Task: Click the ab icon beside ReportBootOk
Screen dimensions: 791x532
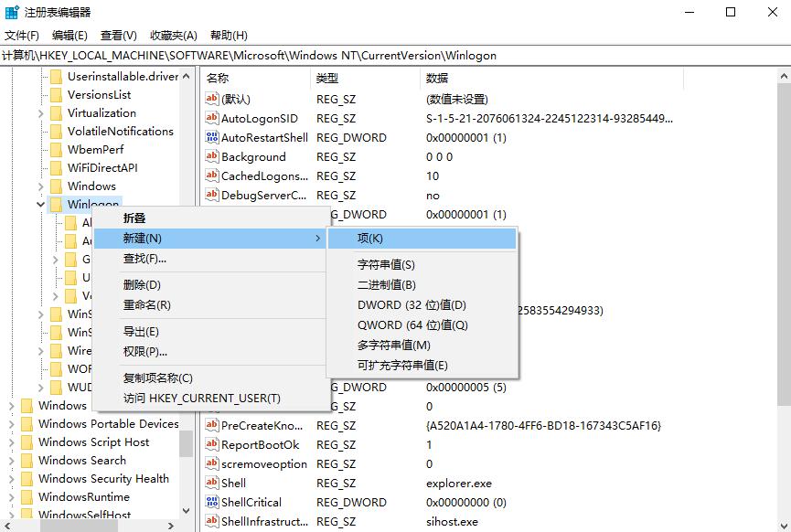Action: click(x=211, y=444)
